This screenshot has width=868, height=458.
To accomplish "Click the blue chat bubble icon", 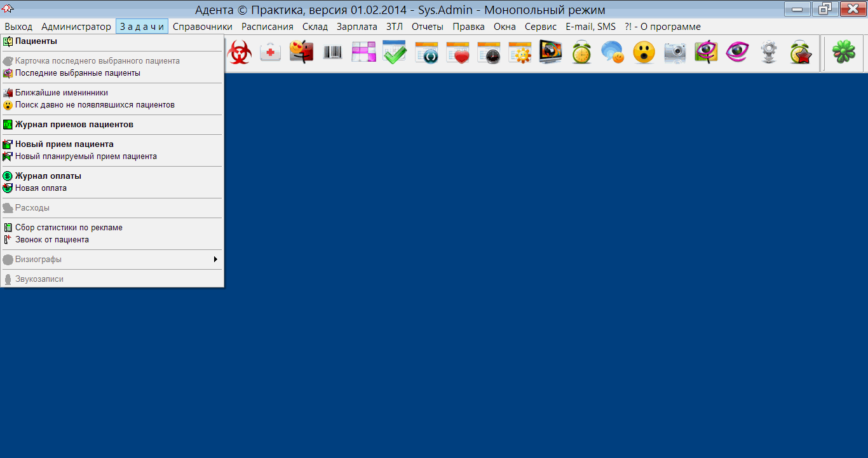I will click(613, 52).
